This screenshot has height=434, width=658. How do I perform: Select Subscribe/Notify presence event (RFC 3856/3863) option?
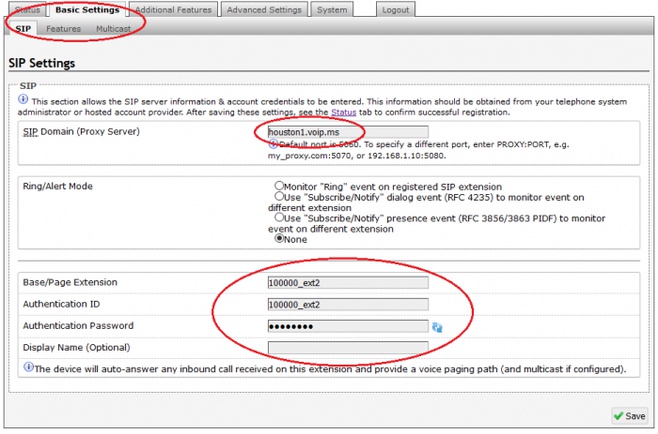click(x=279, y=217)
